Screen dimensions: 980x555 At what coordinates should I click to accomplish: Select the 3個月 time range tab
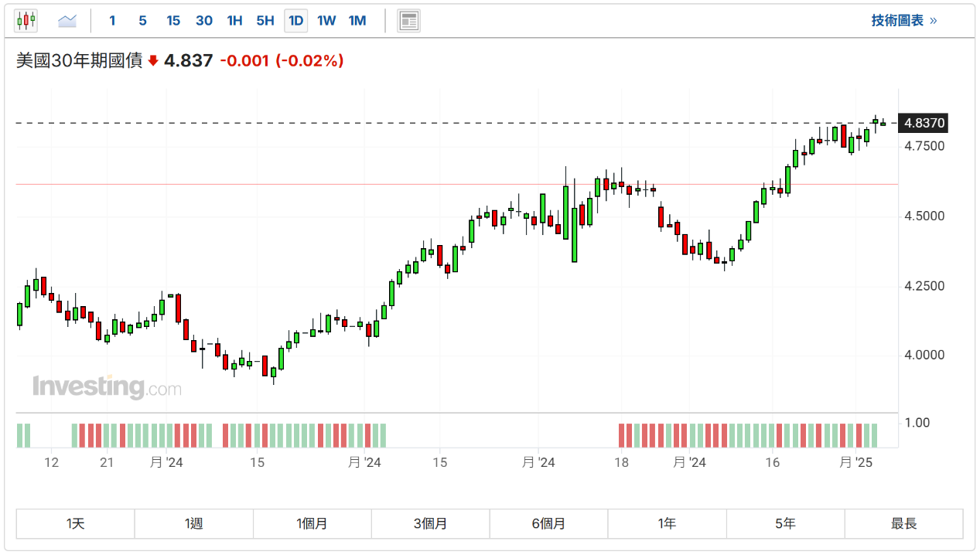tap(430, 523)
